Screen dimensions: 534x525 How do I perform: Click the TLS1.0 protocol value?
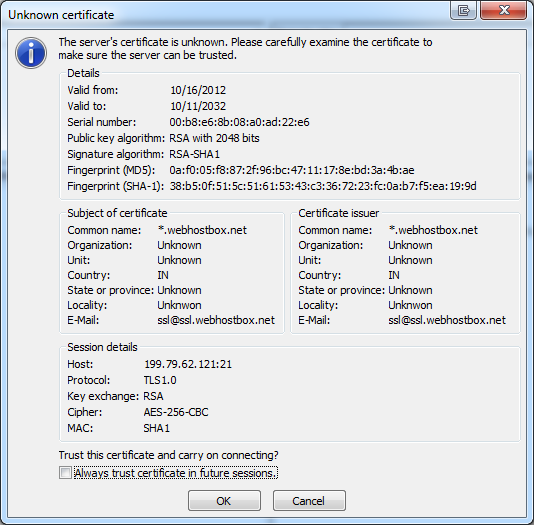160,380
